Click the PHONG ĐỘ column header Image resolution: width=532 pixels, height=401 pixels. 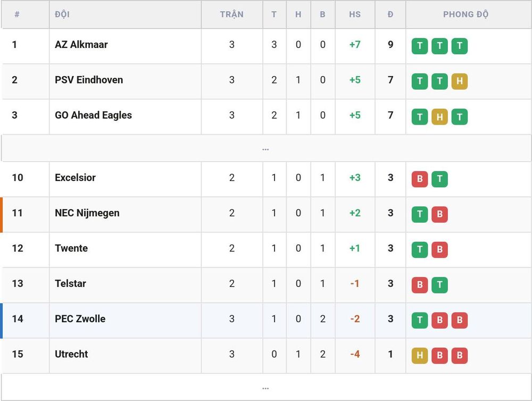tap(466, 14)
